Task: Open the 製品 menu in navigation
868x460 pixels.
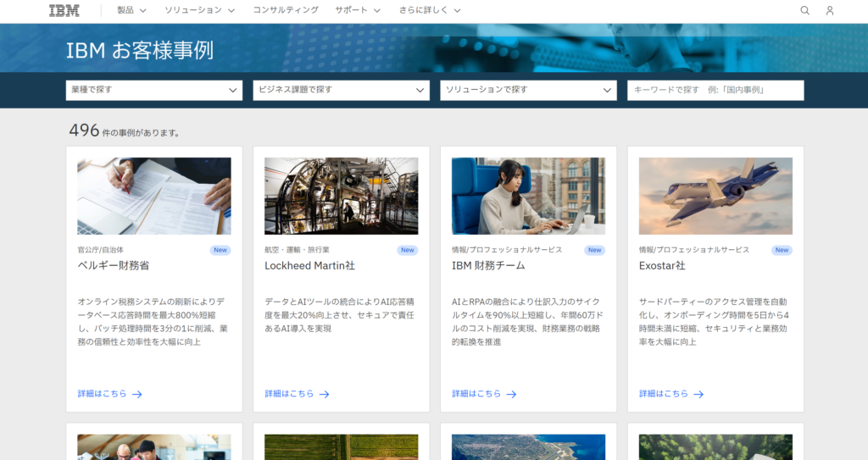Action: tap(131, 10)
